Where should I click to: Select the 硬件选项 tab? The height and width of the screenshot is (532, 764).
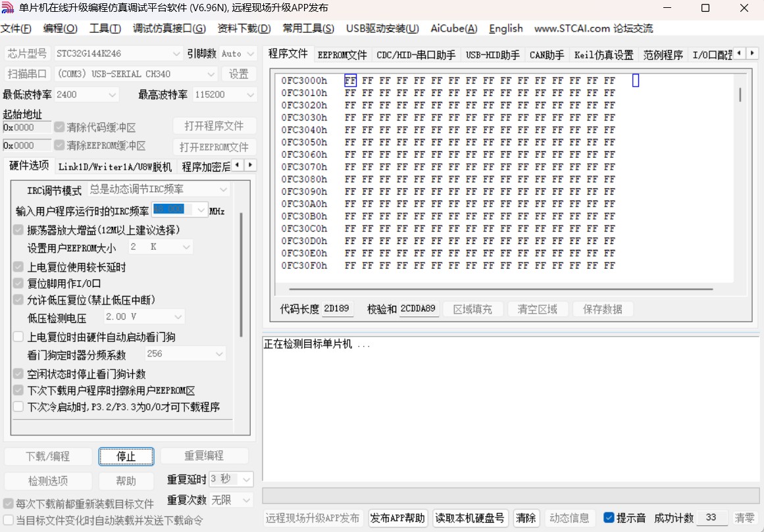(x=29, y=166)
